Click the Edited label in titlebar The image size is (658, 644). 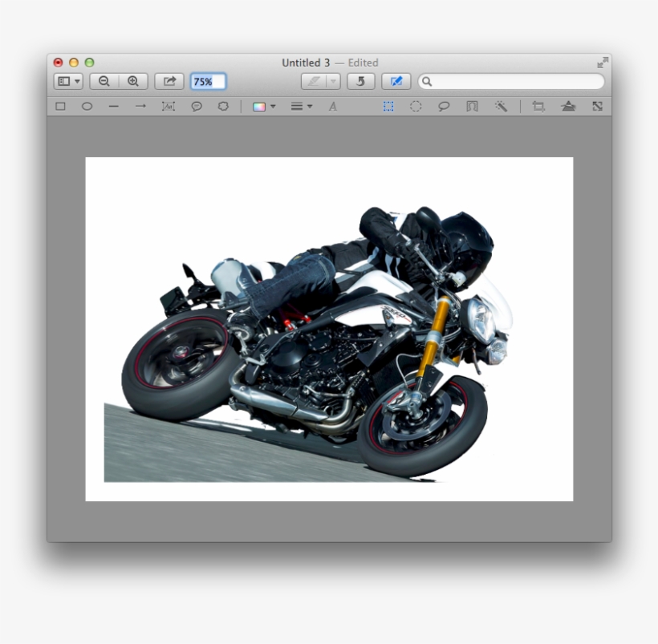pyautogui.click(x=361, y=63)
